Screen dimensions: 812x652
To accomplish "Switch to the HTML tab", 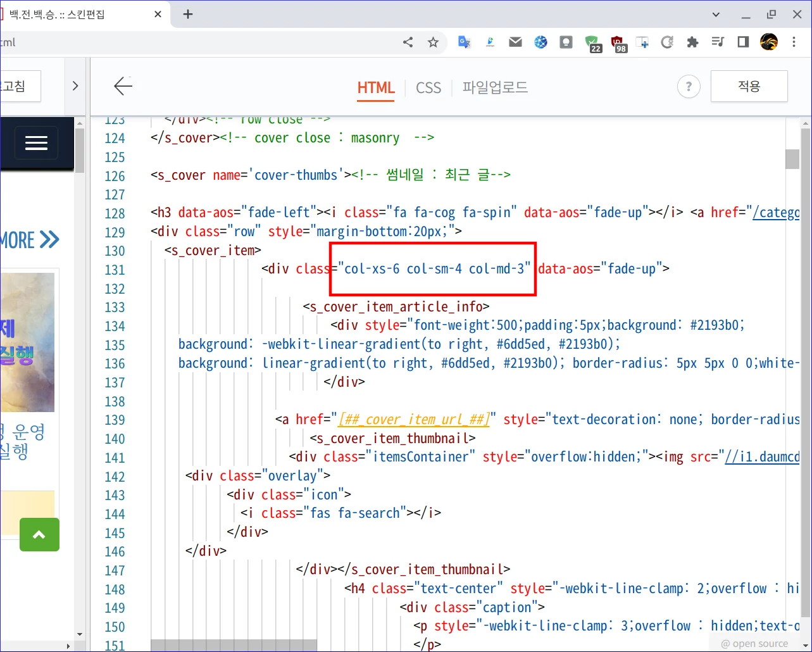I will click(x=376, y=88).
